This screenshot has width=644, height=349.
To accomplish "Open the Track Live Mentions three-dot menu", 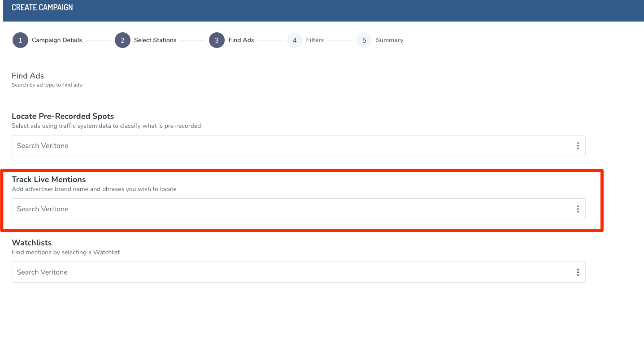I will tap(578, 209).
